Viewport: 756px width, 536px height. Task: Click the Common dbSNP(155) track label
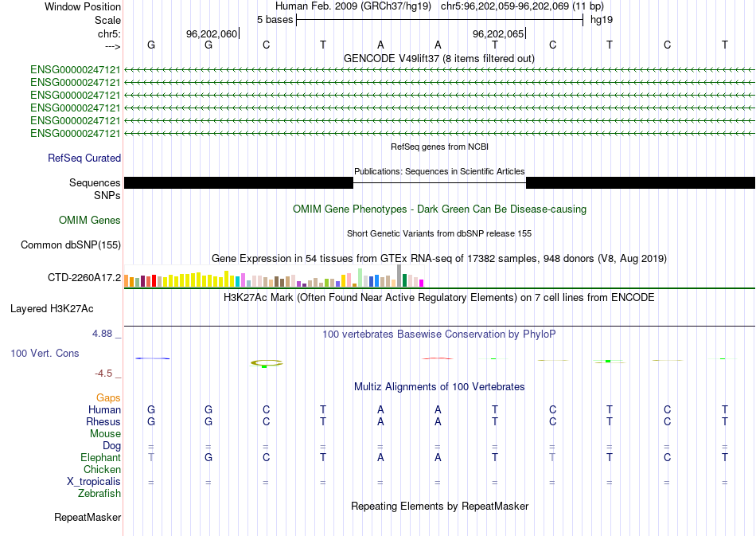(71, 245)
